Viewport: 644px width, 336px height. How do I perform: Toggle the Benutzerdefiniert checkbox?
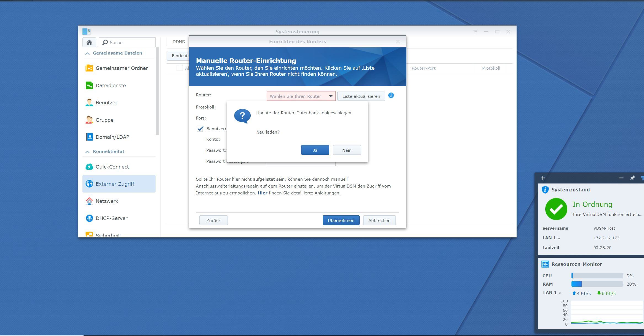click(200, 129)
